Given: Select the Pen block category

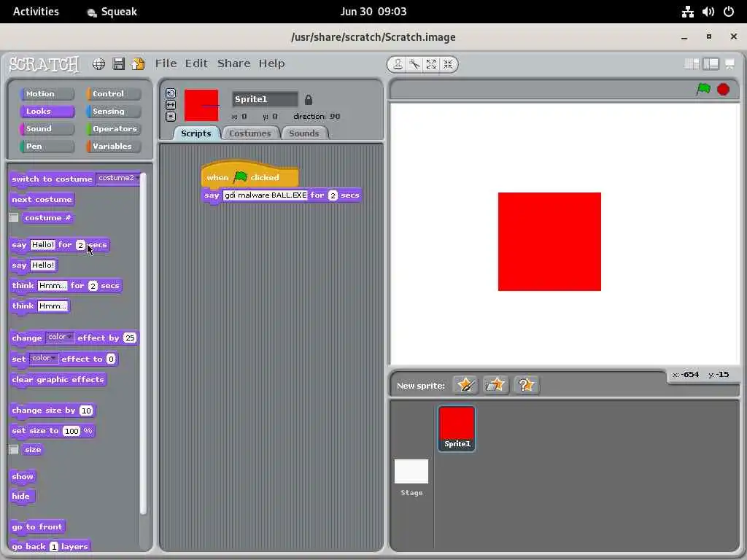Looking at the screenshot, I should click(47, 146).
